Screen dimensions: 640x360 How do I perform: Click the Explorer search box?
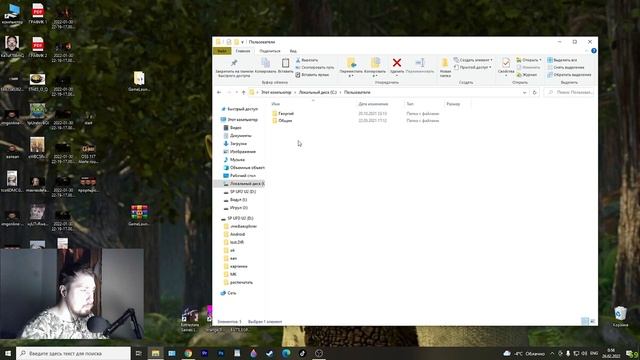tap(569, 93)
